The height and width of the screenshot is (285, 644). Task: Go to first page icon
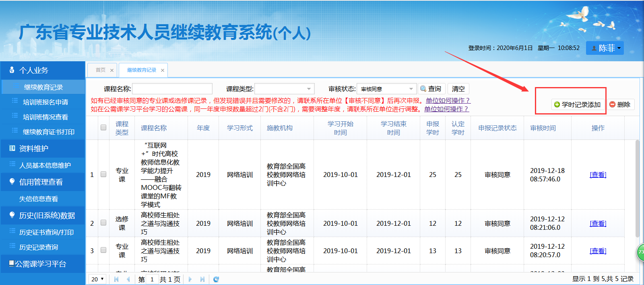pyautogui.click(x=116, y=279)
